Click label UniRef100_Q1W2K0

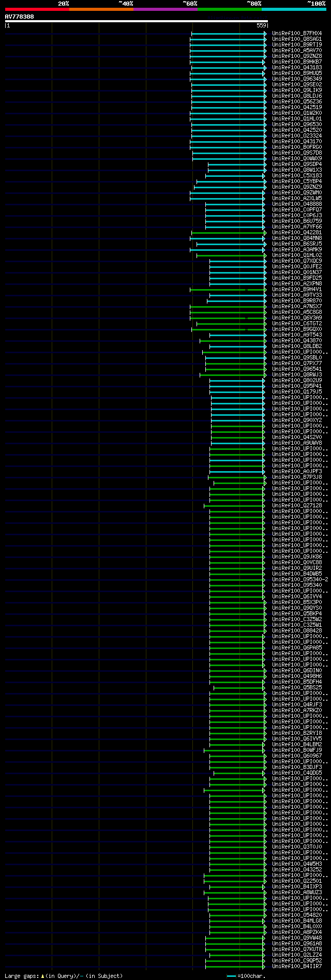[x=297, y=113]
